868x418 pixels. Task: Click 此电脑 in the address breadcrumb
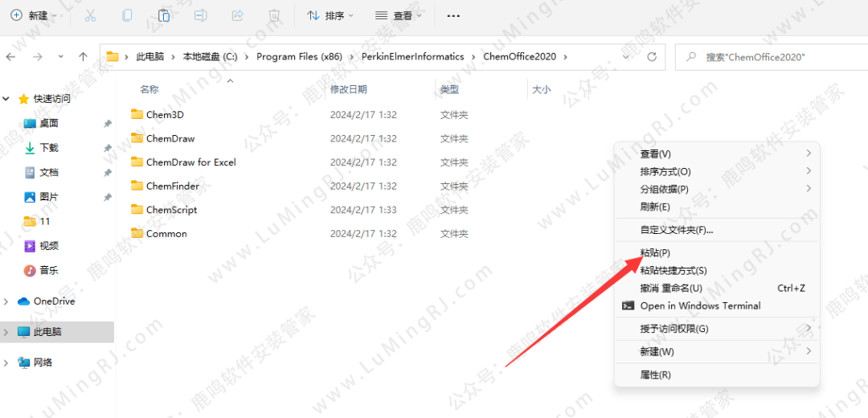[x=150, y=56]
